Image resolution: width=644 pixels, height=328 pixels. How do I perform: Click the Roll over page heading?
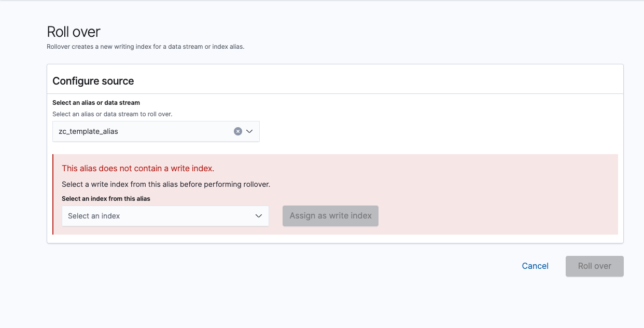click(x=74, y=32)
